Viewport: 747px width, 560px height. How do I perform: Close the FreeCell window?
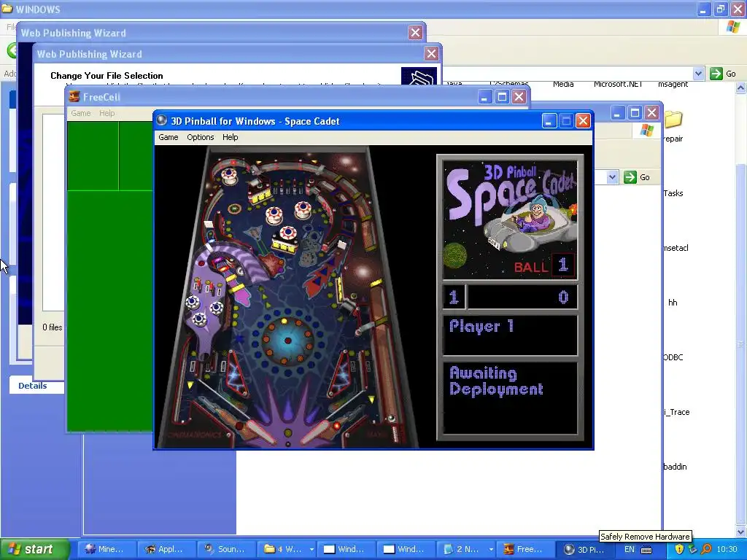point(519,97)
